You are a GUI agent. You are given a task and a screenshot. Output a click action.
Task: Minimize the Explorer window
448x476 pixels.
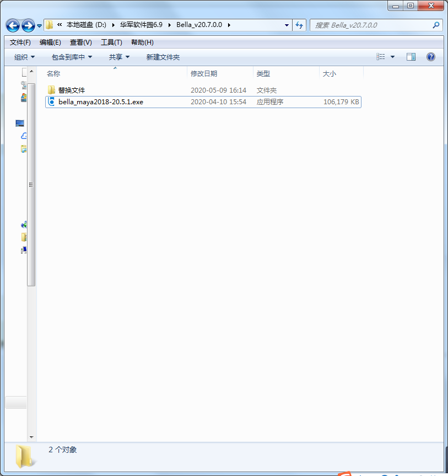click(396, 6)
